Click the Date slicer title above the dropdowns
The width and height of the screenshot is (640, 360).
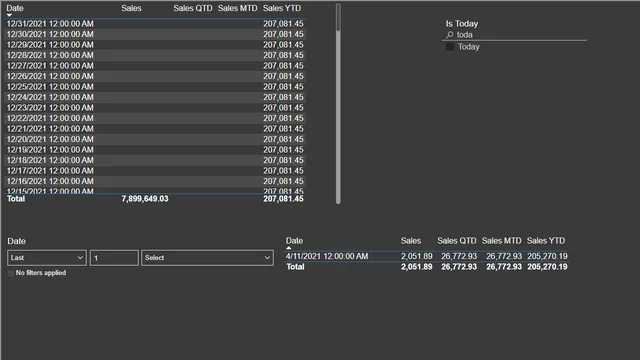click(x=16, y=241)
